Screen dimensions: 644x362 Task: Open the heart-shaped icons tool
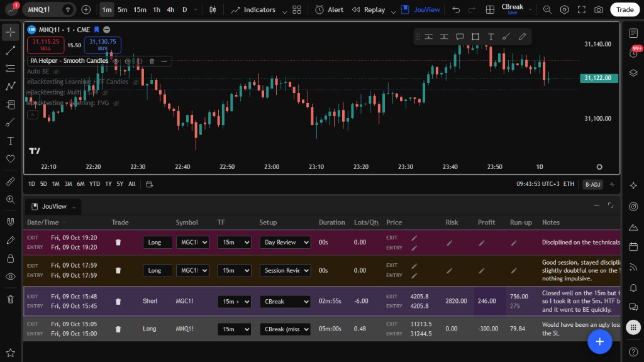pyautogui.click(x=11, y=159)
